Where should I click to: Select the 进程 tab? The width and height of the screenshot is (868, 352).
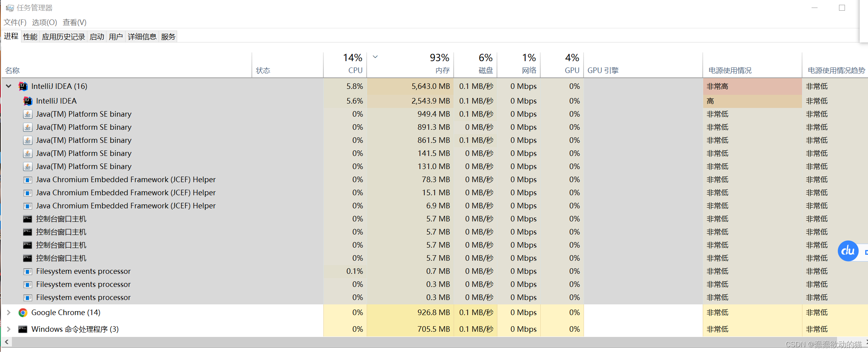click(x=11, y=36)
